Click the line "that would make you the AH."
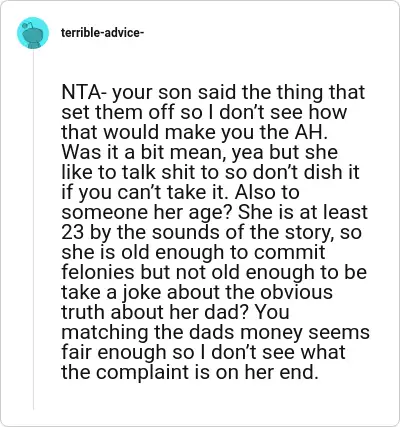The height and width of the screenshot is (427, 400). 195,132
